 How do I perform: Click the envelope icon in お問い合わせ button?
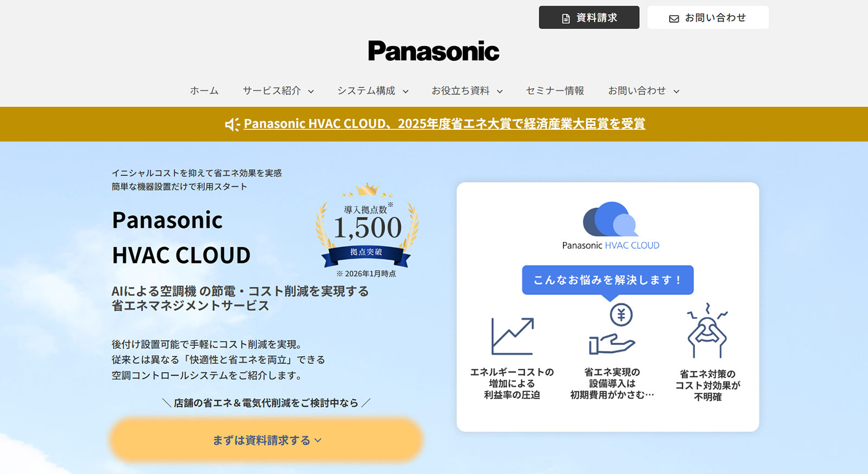tap(674, 18)
